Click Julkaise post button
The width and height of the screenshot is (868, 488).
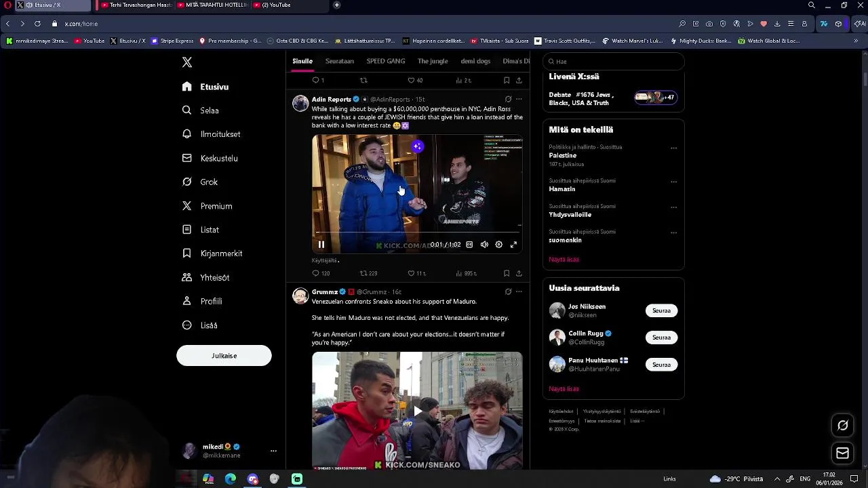point(224,356)
